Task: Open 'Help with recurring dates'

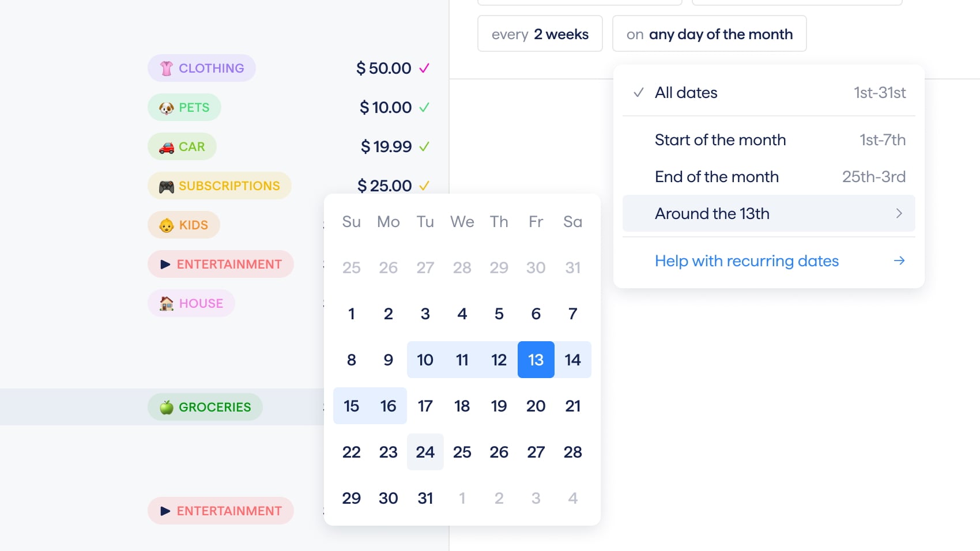Action: tap(747, 261)
